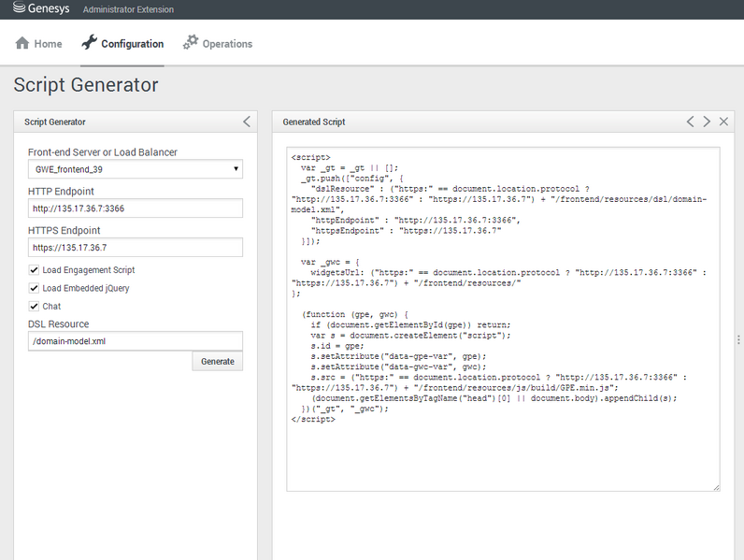
Task: Click the Front-end Server or Load Balancer label
Action: pyautogui.click(x=103, y=152)
